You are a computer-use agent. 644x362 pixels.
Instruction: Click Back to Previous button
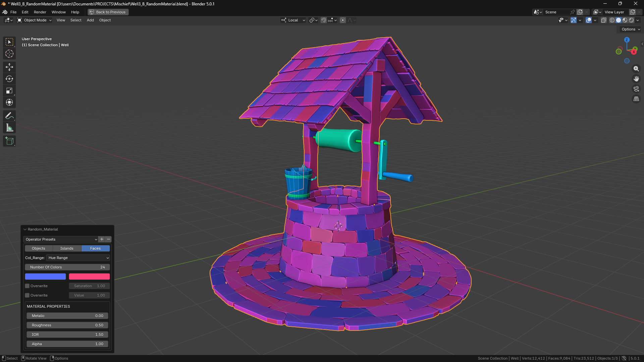tap(108, 12)
